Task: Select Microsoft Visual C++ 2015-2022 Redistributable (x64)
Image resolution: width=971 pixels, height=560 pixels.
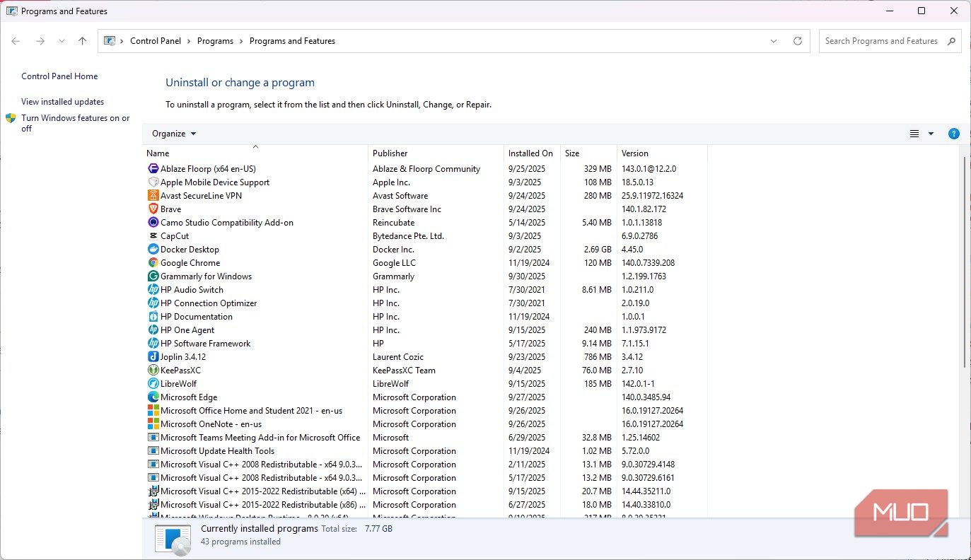Action: (x=424, y=491)
